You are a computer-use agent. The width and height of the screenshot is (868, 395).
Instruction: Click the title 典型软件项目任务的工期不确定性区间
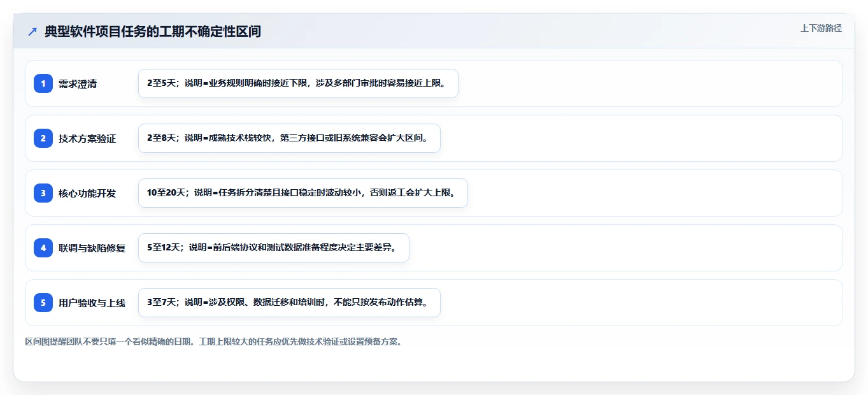tap(153, 31)
